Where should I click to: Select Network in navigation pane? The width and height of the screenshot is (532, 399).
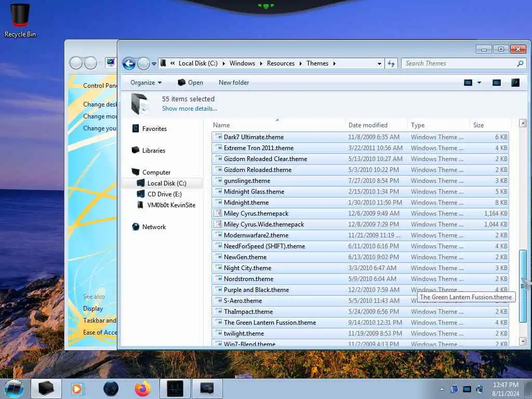point(154,227)
